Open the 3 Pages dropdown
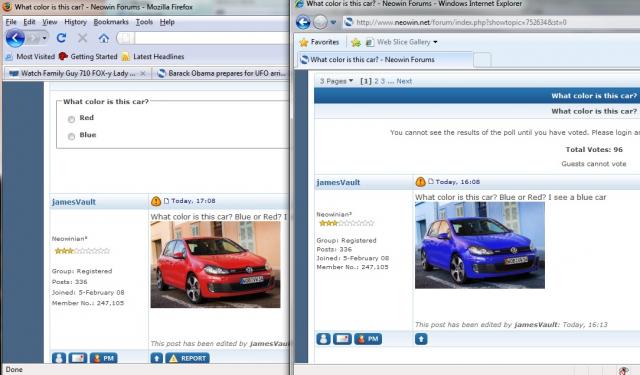This screenshot has height=375, width=640. click(336, 81)
